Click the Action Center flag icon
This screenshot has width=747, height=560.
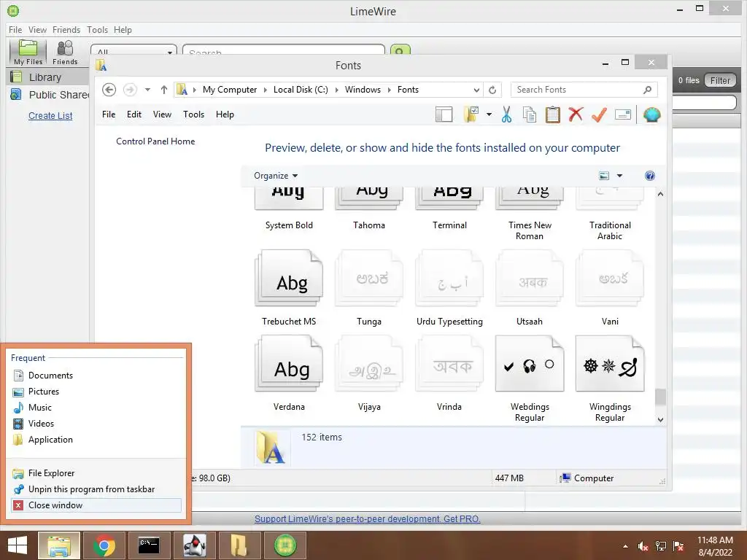click(678, 546)
